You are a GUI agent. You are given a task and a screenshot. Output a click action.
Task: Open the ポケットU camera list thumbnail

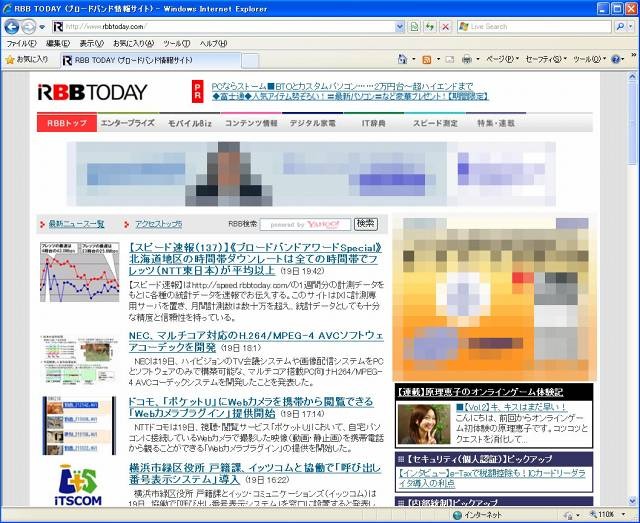[x=79, y=425]
